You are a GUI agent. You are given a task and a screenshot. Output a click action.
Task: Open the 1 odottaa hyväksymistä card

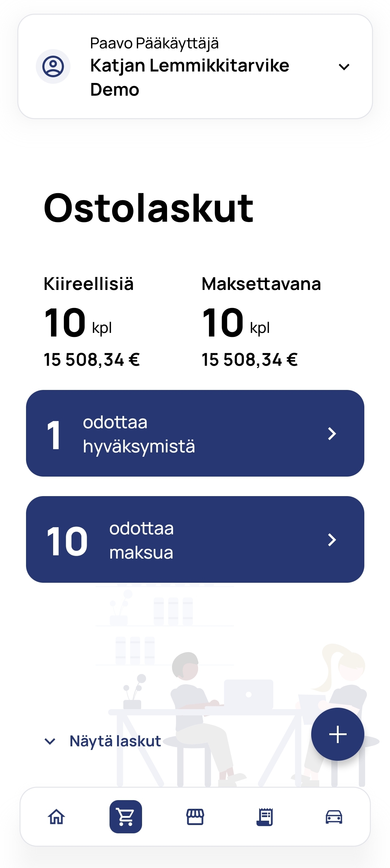(x=195, y=433)
